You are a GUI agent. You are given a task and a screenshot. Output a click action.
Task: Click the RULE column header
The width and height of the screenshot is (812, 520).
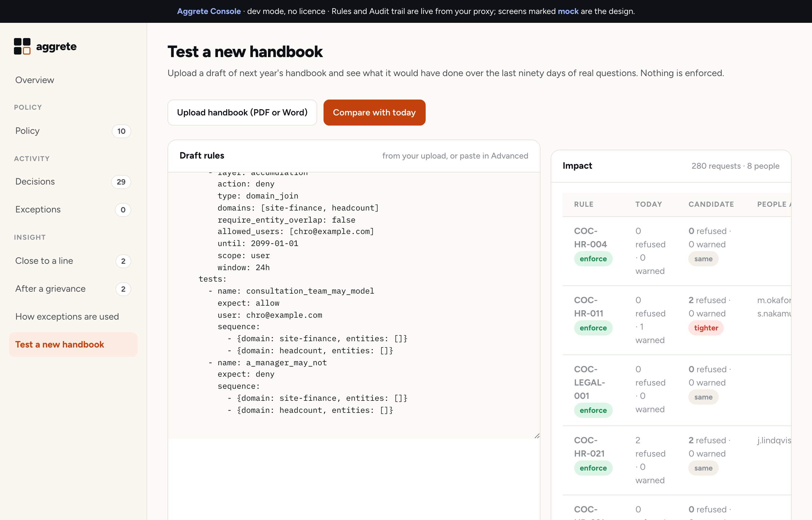coord(584,204)
